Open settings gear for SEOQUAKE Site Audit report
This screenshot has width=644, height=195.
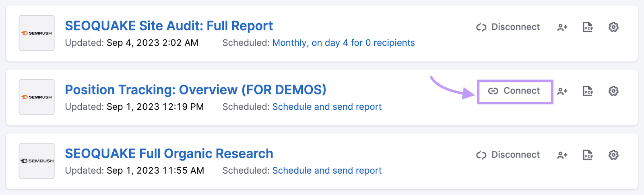613,27
